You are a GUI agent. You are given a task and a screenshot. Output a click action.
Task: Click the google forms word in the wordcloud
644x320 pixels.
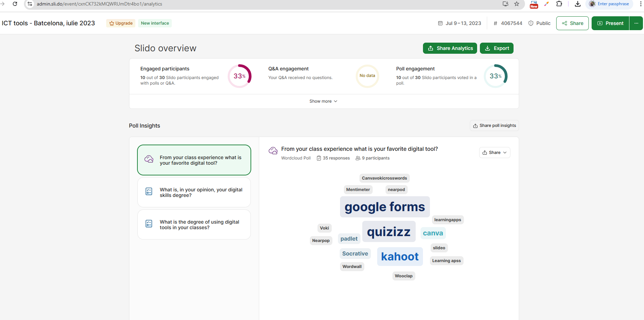384,207
